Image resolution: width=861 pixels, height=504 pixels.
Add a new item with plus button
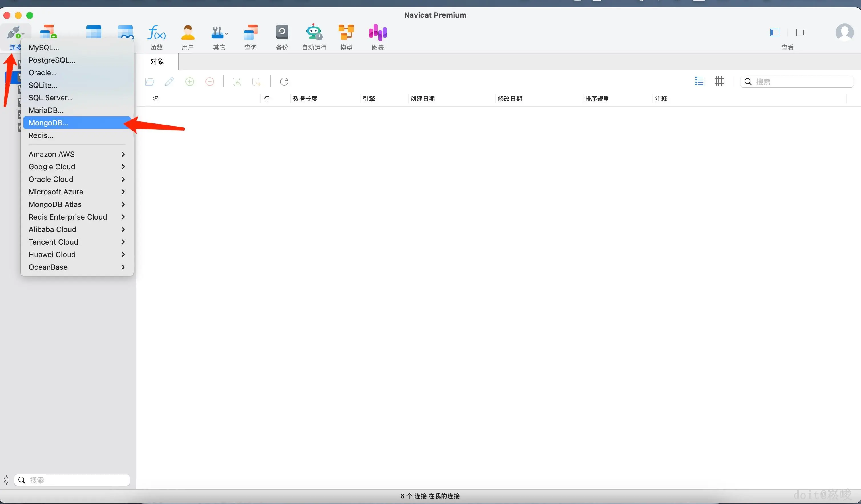coord(190,81)
